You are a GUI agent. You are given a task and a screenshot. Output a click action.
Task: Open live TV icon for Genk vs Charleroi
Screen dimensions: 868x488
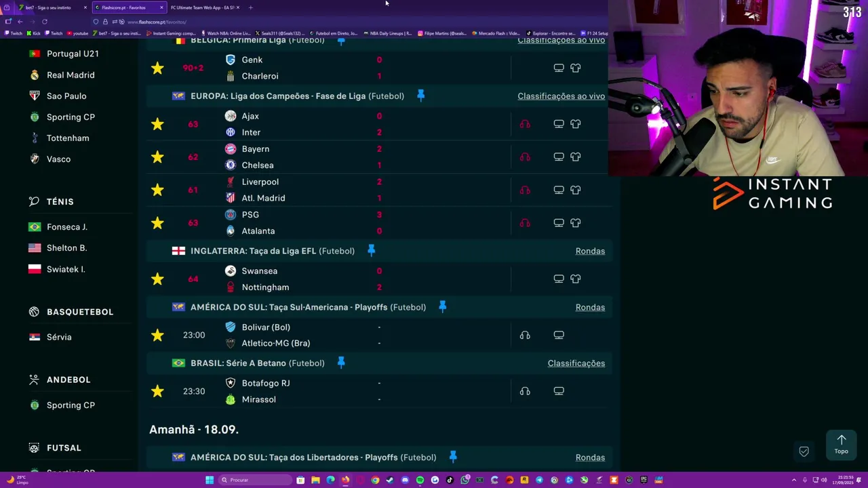[559, 68]
